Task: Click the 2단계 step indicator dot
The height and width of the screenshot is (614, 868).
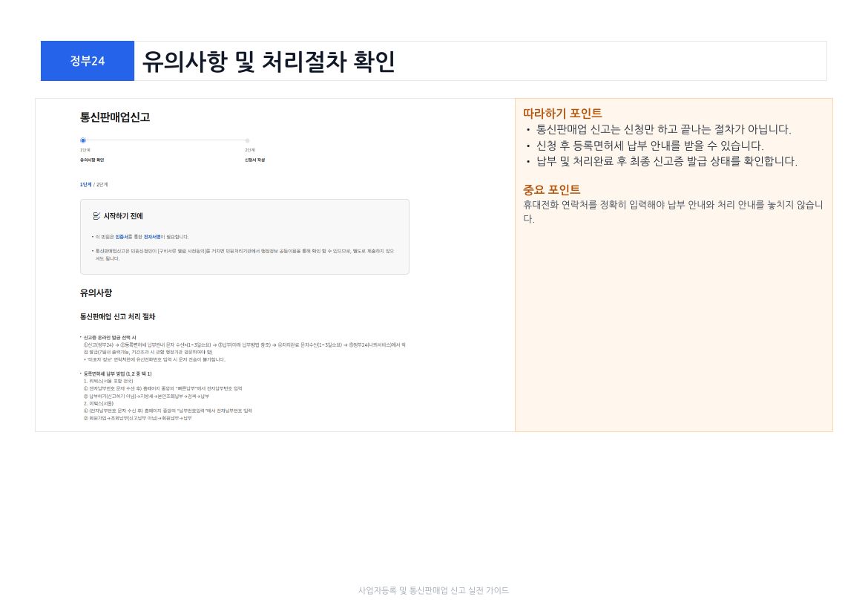Action: pos(248,141)
